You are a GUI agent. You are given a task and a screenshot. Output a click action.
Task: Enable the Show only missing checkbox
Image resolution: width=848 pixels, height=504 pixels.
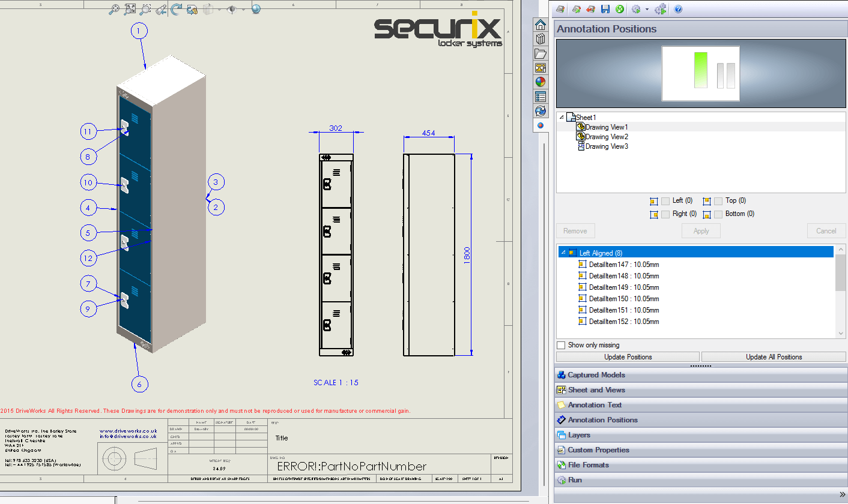tap(561, 345)
